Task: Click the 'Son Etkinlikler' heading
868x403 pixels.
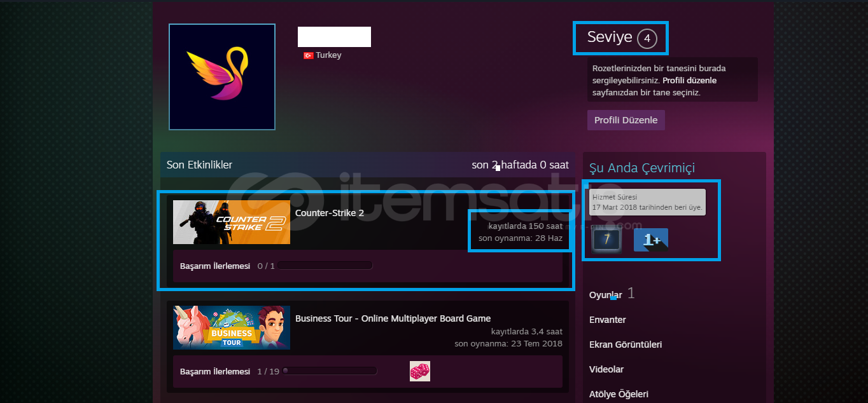Action: 200,165
